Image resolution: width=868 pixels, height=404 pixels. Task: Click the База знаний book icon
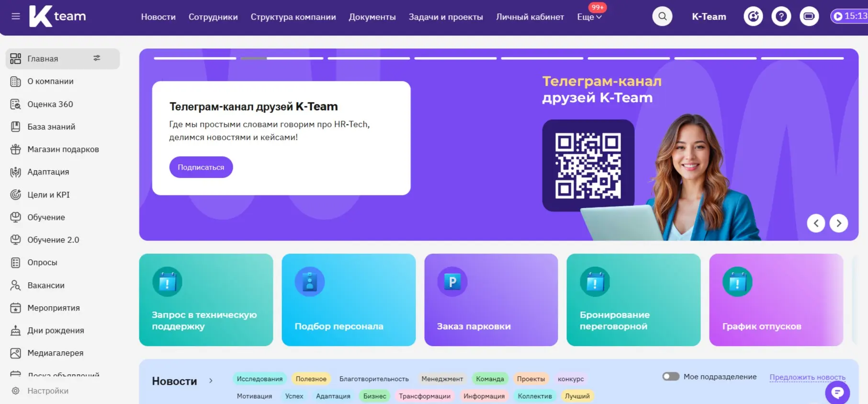click(16, 127)
